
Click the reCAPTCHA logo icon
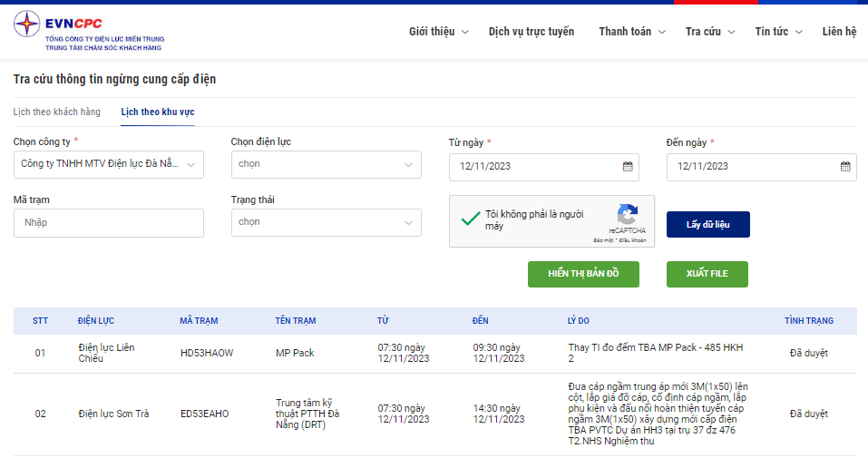(628, 214)
